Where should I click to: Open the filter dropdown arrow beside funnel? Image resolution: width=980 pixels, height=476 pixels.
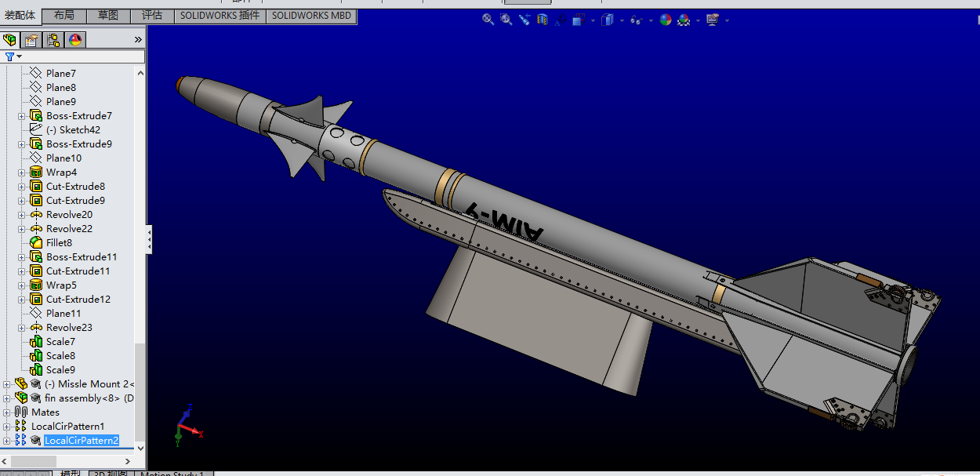pos(19,57)
